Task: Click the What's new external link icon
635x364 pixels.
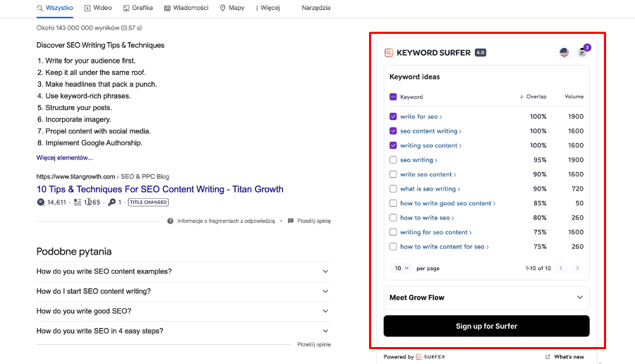Action: (x=548, y=357)
